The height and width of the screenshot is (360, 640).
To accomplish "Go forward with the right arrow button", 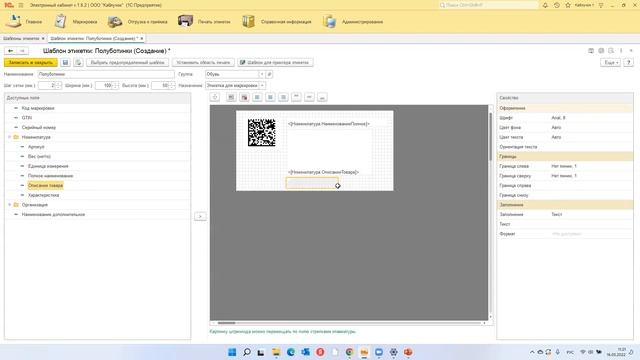I will point(22,51).
